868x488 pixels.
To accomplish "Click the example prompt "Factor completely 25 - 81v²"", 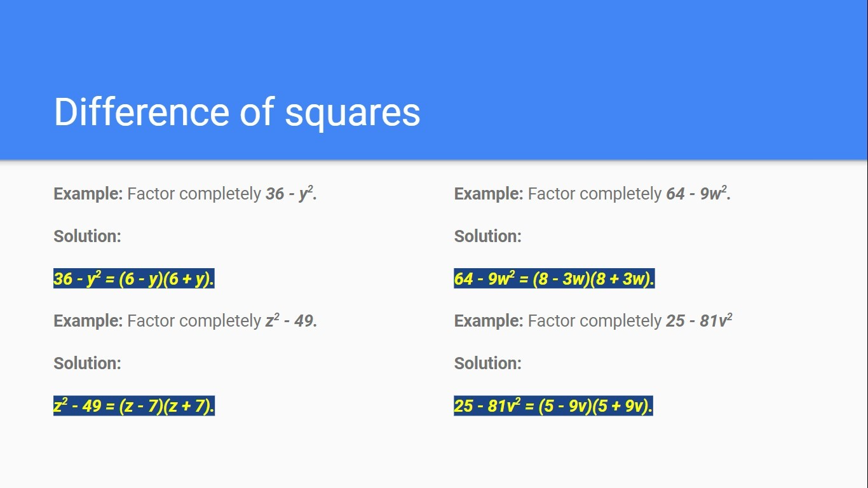I will pyautogui.click(x=630, y=321).
